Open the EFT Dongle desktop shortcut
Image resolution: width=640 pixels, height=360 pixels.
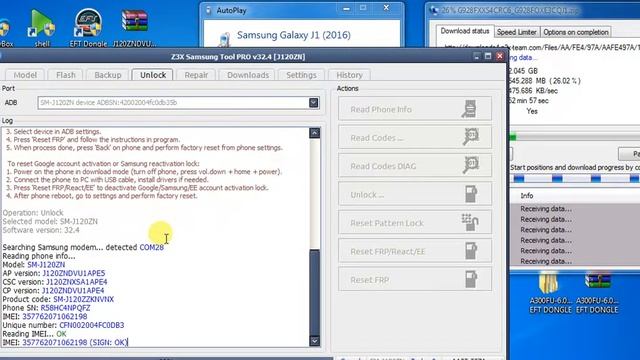tap(88, 27)
